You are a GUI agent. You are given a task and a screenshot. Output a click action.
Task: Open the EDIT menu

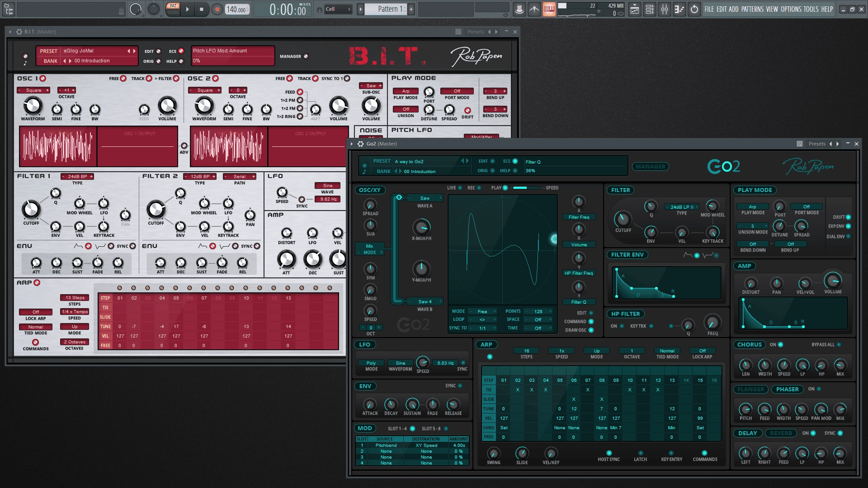tap(722, 9)
